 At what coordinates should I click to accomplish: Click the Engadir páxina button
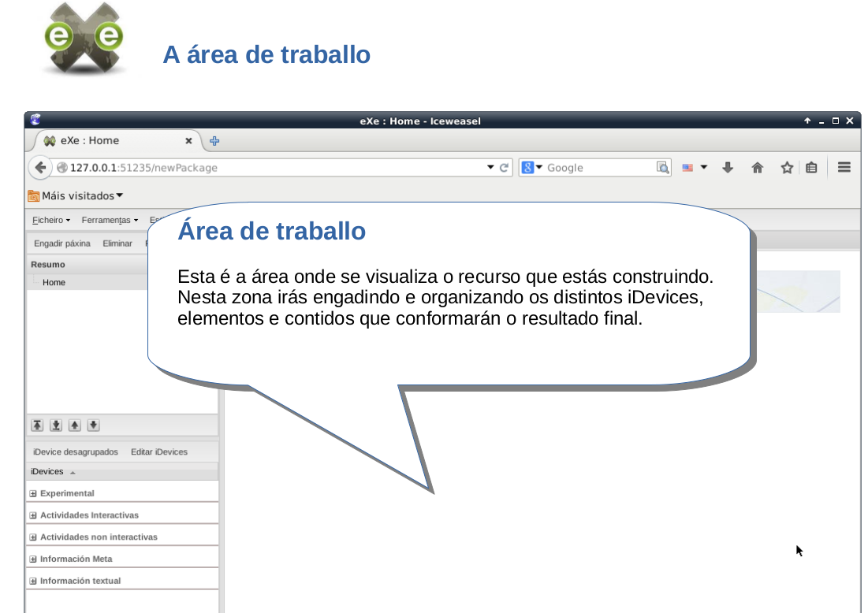coord(62,243)
